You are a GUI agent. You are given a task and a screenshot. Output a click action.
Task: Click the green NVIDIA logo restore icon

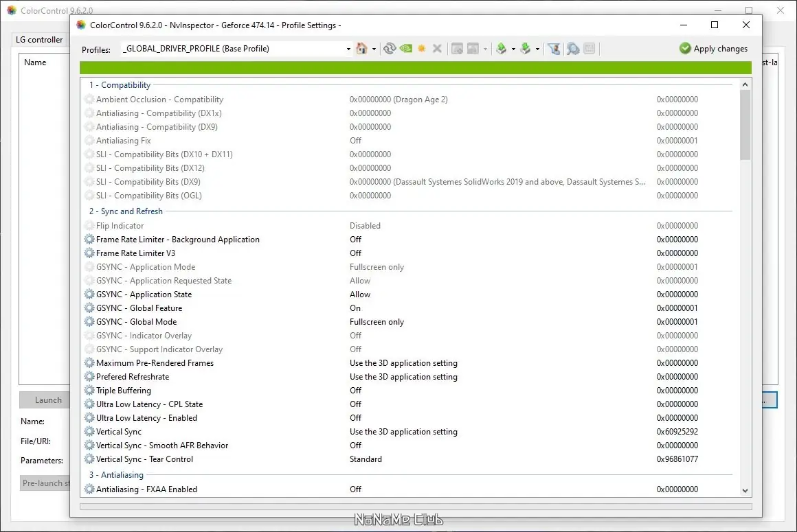(x=405, y=49)
